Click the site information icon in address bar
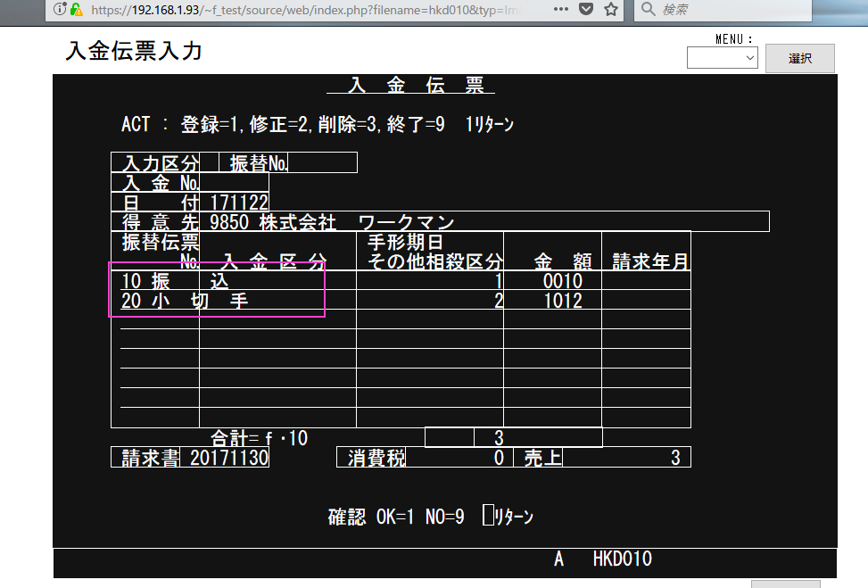868x588 pixels. point(59,10)
